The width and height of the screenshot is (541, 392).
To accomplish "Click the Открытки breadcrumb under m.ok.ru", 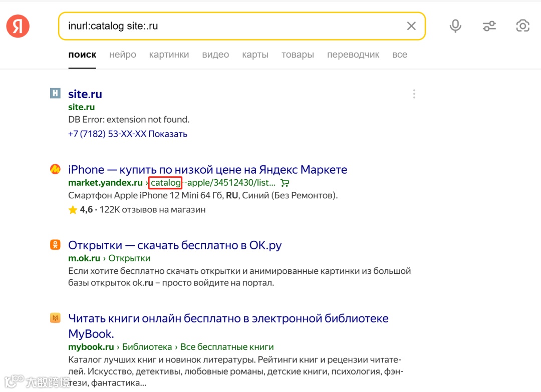I will 129,258.
